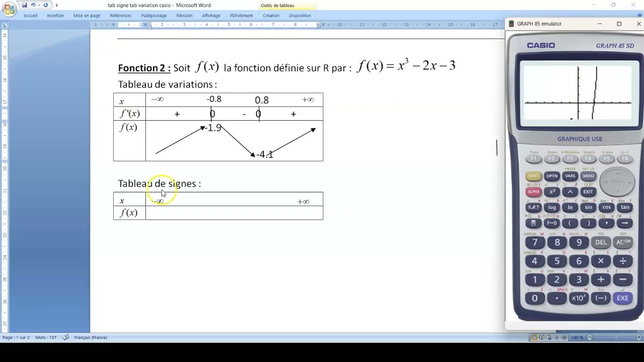Viewport: 644px width, 362px height.
Task: Click the 'Tableau de variations :' heading
Action: [x=168, y=84]
